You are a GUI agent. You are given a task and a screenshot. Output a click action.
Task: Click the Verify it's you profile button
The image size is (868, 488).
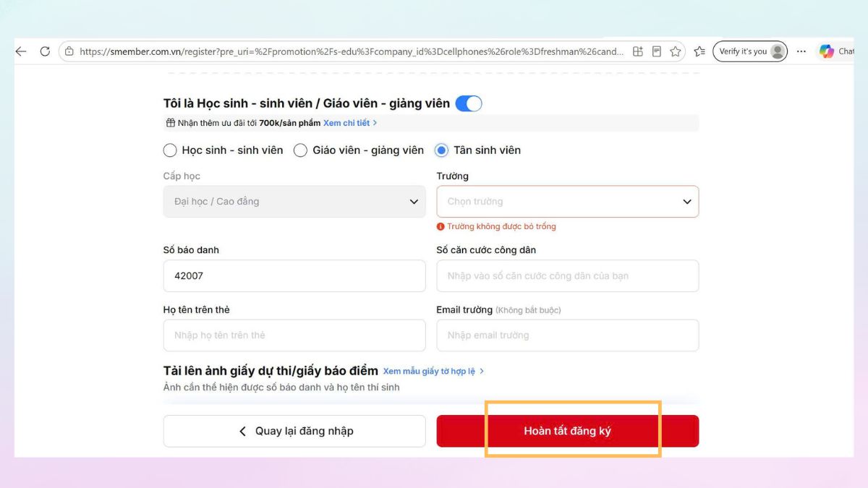pos(750,51)
